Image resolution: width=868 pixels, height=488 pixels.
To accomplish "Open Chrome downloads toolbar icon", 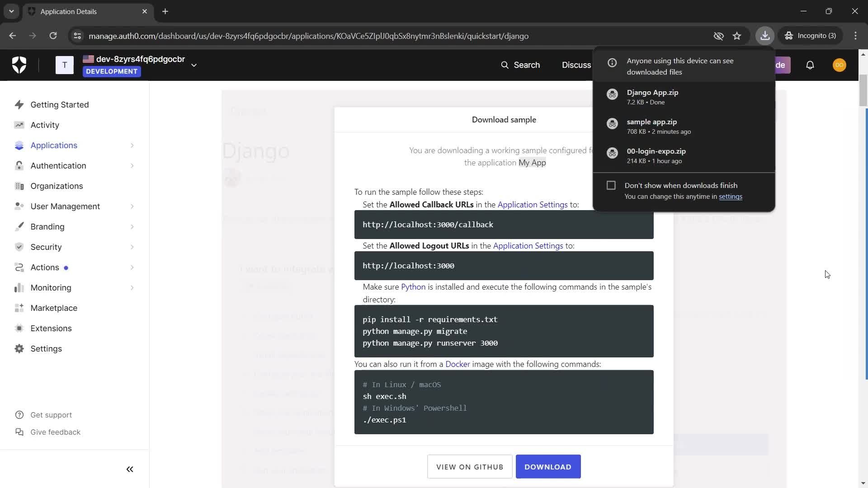I will tap(765, 36).
